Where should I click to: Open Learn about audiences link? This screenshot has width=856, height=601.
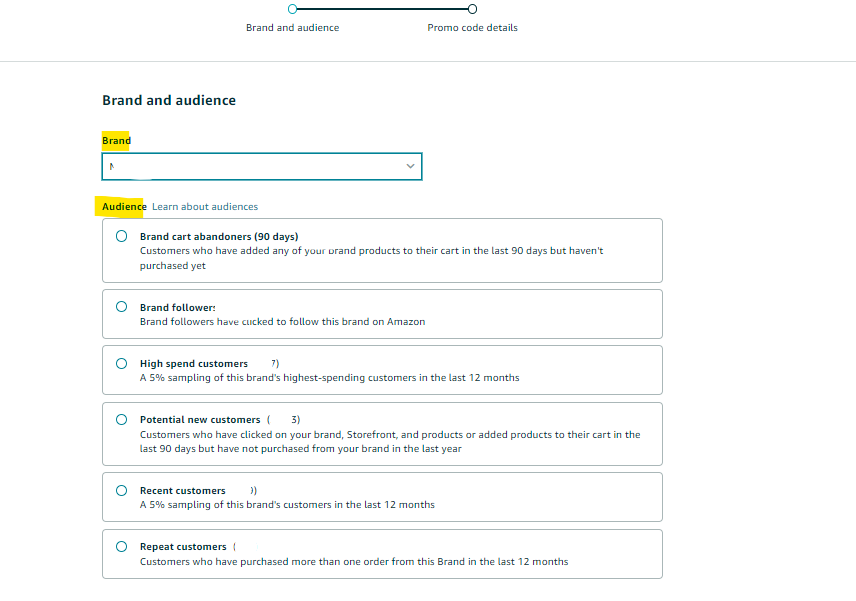[x=205, y=206]
